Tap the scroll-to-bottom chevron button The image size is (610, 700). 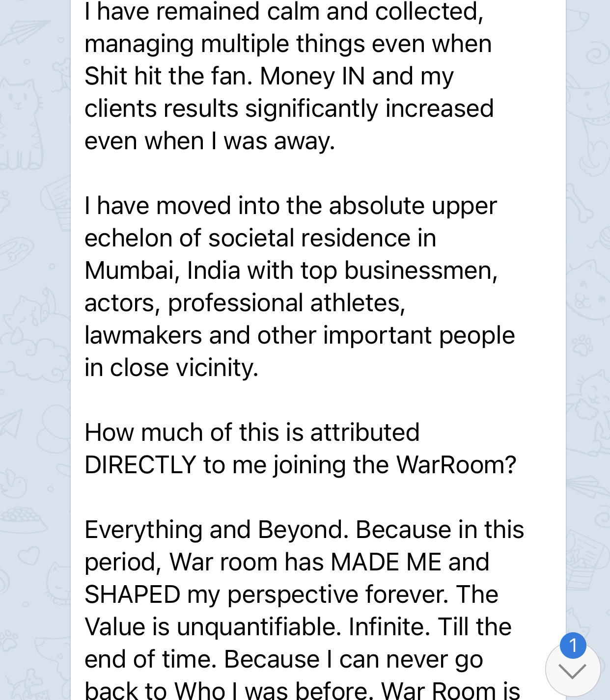pyautogui.click(x=573, y=670)
